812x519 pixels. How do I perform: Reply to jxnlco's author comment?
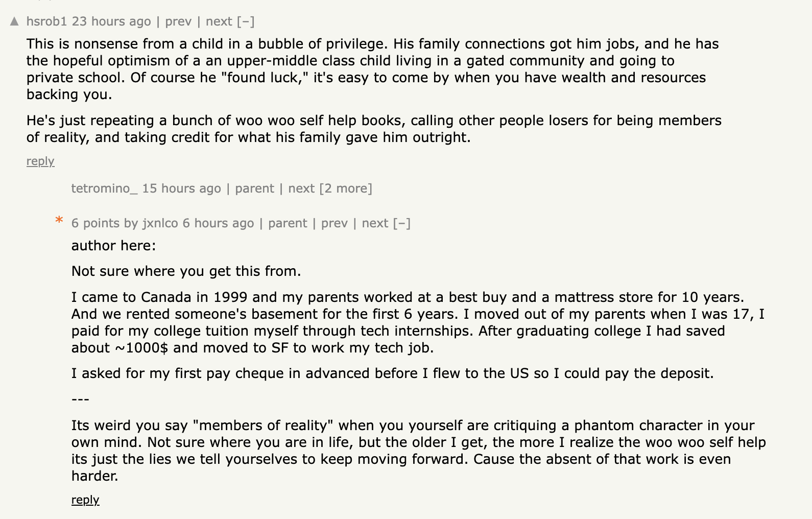[x=85, y=500]
